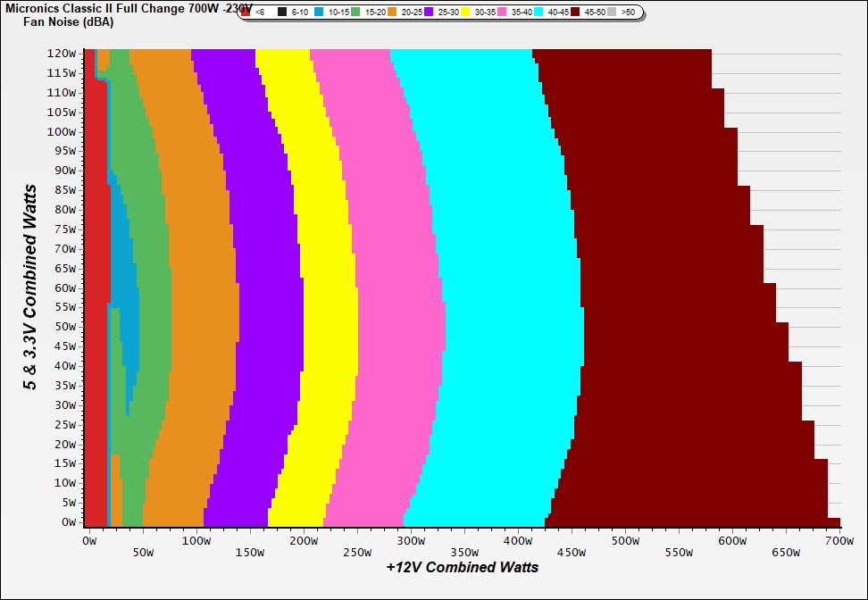Click the 120W tick on y-axis
Image resolution: width=868 pixels, height=600 pixels.
pyautogui.click(x=63, y=53)
